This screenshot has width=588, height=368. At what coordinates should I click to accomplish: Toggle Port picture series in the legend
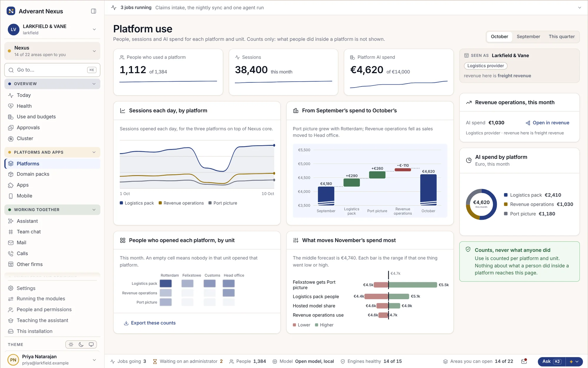point(223,203)
